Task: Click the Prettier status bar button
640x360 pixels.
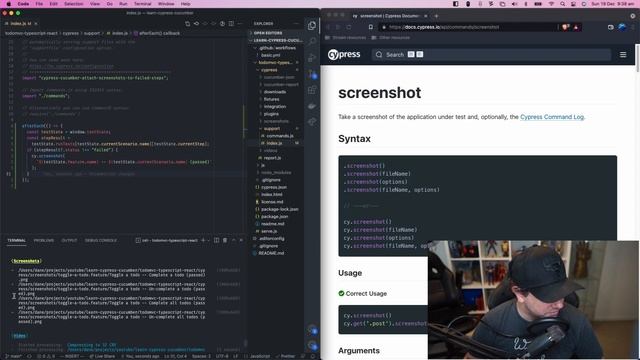Action: pyautogui.click(x=285, y=356)
